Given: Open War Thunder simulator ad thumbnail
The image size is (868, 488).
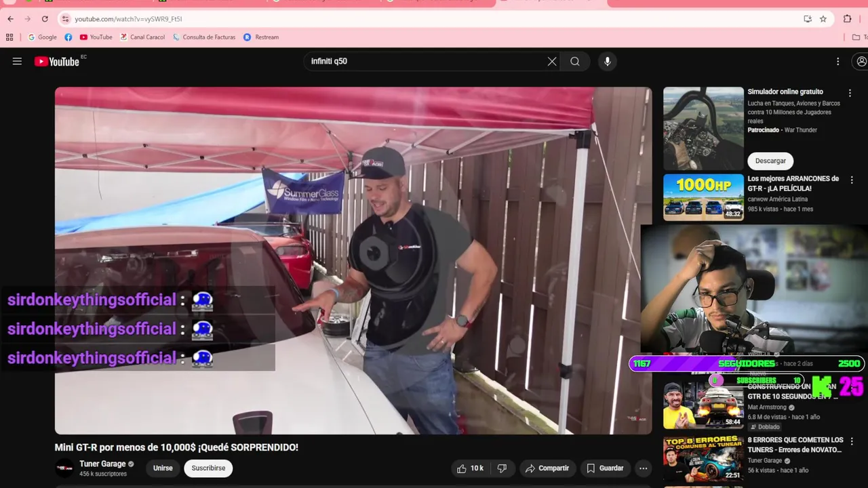Looking at the screenshot, I should click(x=703, y=128).
